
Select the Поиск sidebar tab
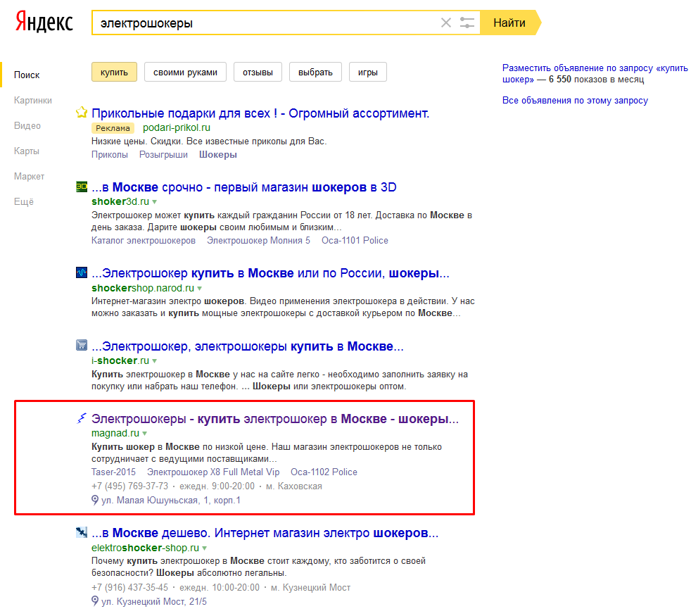pyautogui.click(x=27, y=75)
